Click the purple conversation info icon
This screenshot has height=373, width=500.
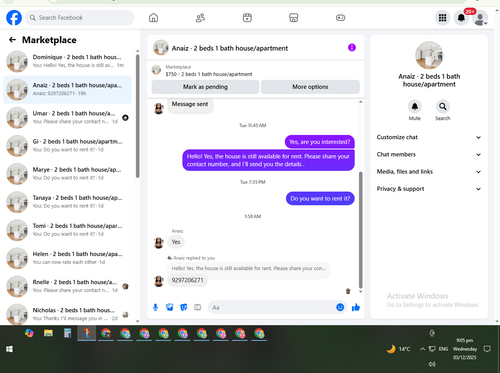[x=352, y=48]
